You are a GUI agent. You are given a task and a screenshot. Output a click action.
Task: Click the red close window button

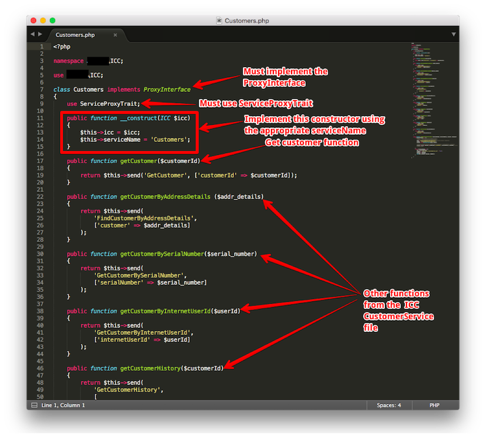(34, 21)
